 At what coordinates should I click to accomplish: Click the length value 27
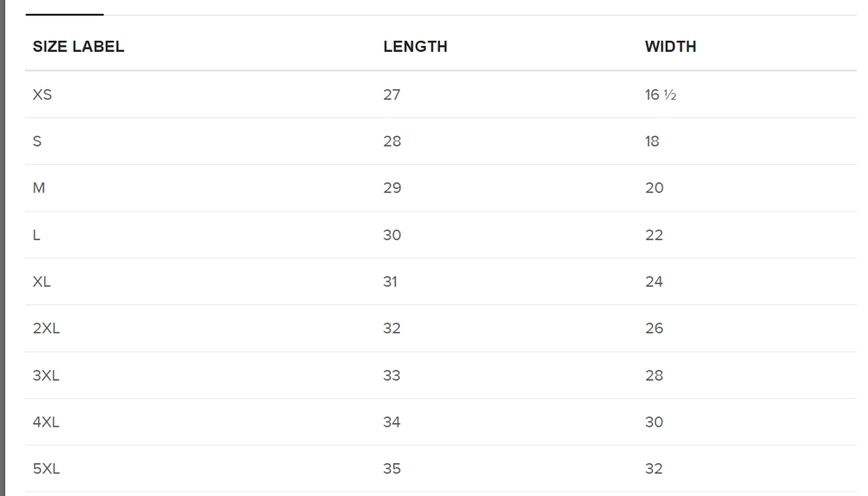391,95
